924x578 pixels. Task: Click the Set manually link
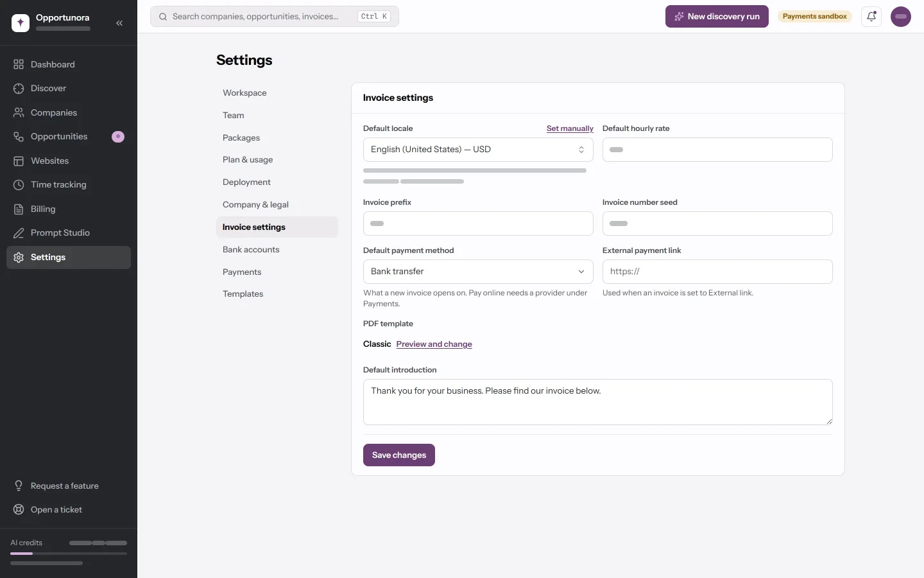tap(570, 128)
